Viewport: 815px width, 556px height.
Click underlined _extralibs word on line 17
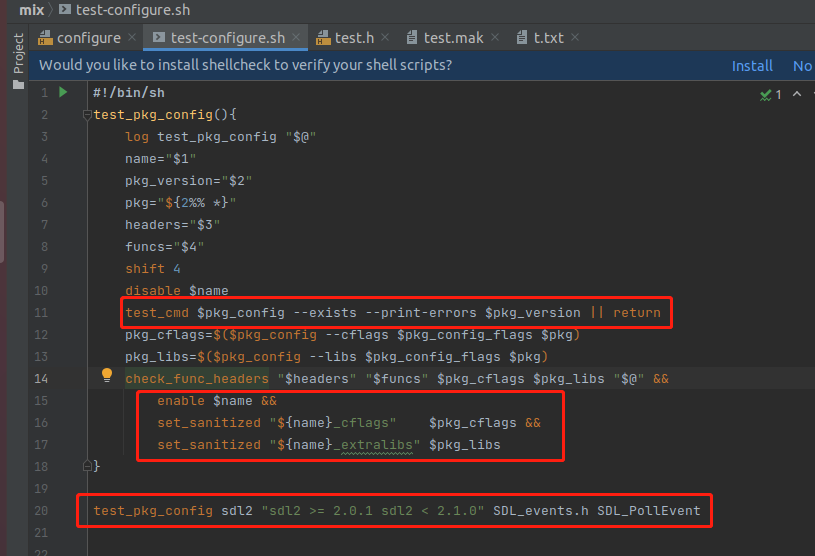coord(377,445)
